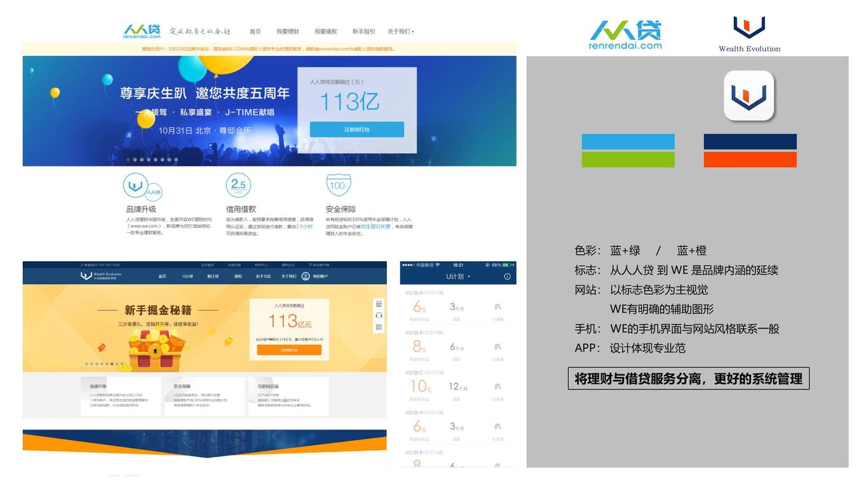
Task: Tap the 12个月 term in U计划-C row
Action: (457, 387)
